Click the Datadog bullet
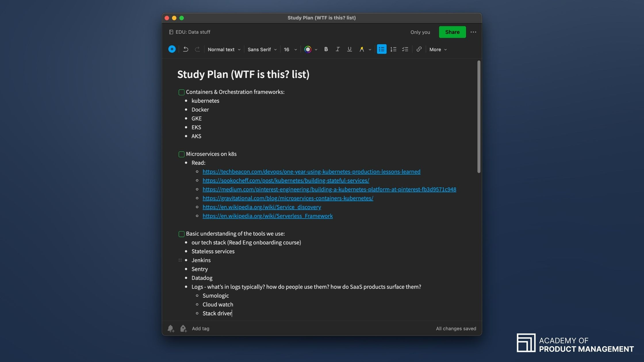644x362 pixels. click(x=202, y=278)
